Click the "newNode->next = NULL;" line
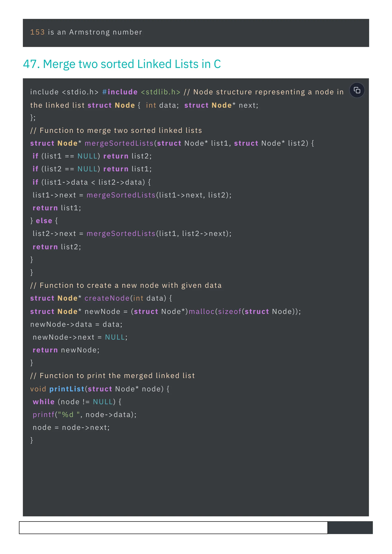This screenshot has width=392, height=554. (x=80, y=337)
